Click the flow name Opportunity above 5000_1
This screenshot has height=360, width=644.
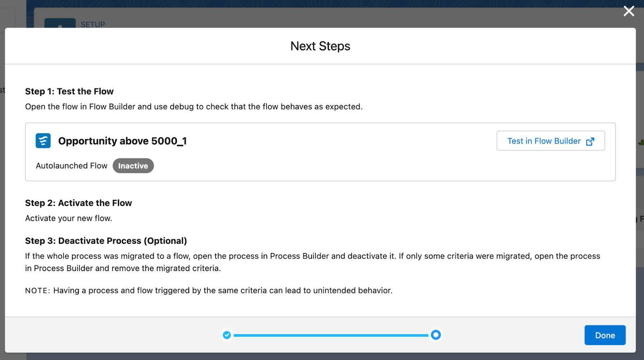(x=122, y=141)
